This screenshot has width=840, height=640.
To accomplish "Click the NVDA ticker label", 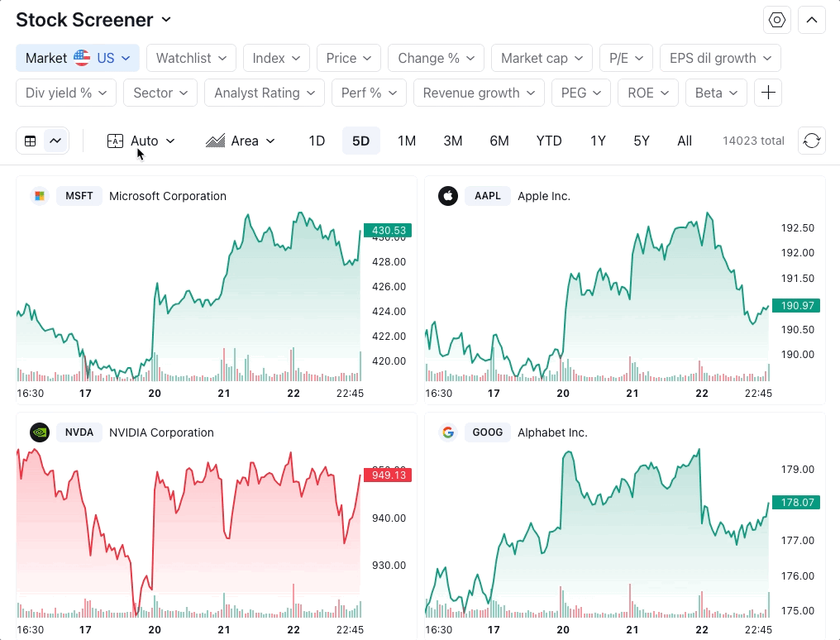I will [x=80, y=432].
